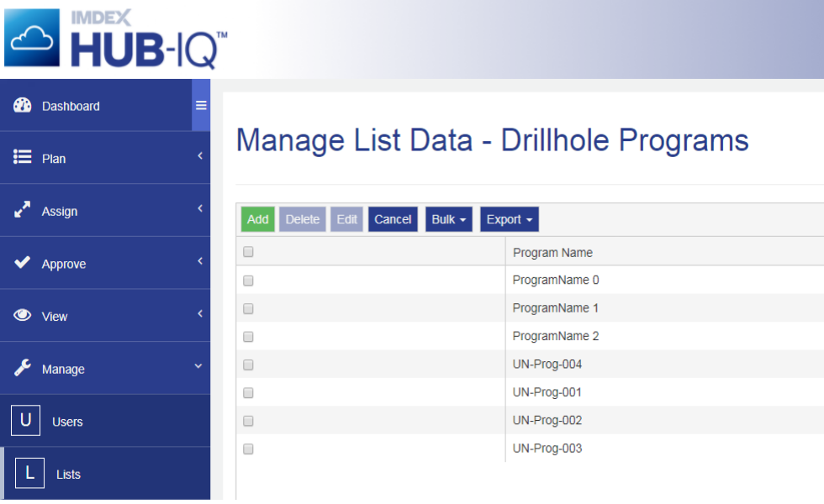
Task: Open the Bulk dropdown menu
Action: [x=448, y=219]
